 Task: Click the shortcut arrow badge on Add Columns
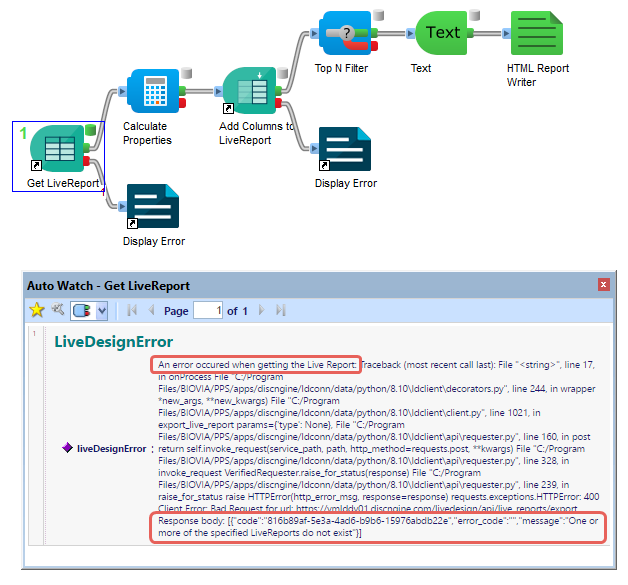point(228,109)
